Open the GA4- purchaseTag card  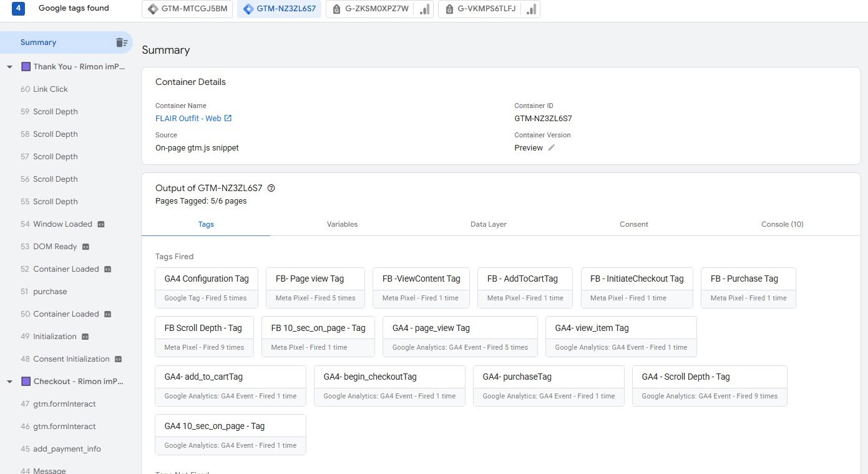click(549, 386)
